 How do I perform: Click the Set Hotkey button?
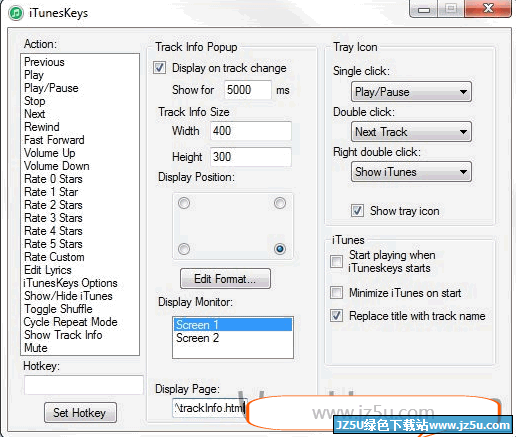click(80, 413)
